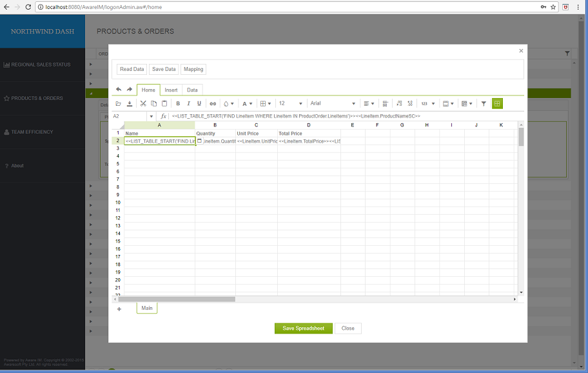Paste clipboard into the cell
588x373 pixels.
[164, 103]
